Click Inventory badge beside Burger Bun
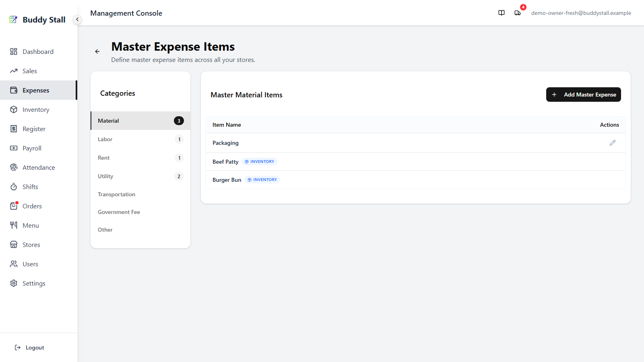Screen dimensions: 644x362 click(262, 180)
